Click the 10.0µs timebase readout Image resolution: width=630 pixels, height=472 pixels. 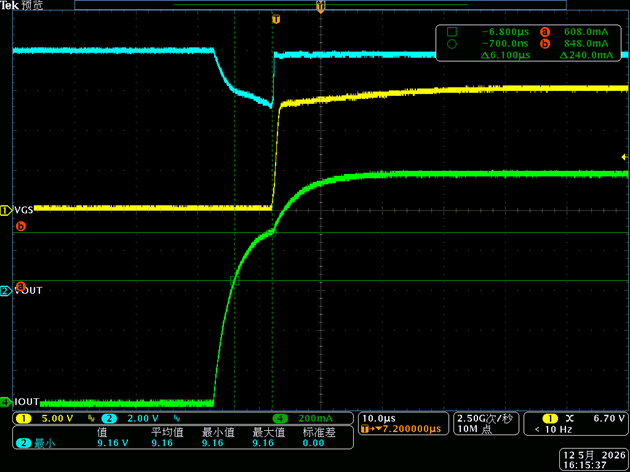click(x=379, y=419)
